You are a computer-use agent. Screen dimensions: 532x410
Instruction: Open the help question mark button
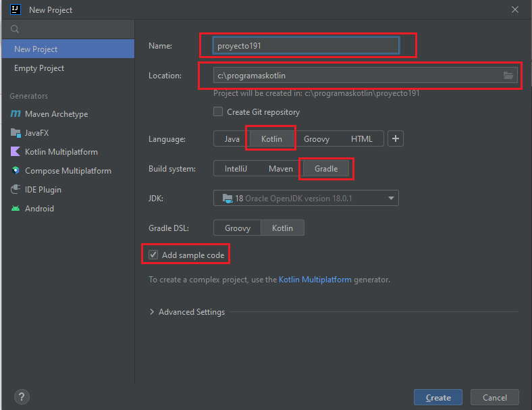[22, 396]
